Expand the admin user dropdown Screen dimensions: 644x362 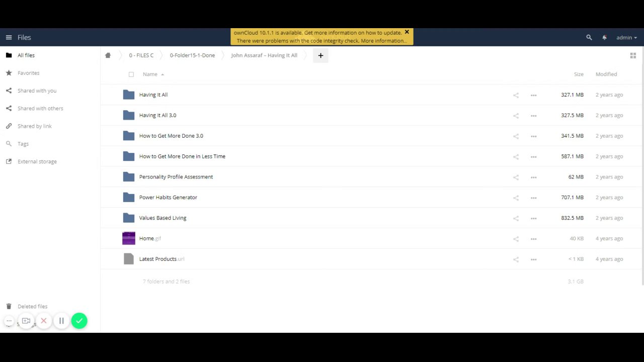[x=627, y=37]
